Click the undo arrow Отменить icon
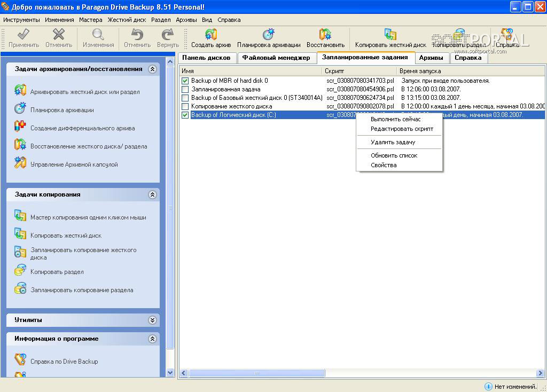The image size is (547, 392). 137,34
